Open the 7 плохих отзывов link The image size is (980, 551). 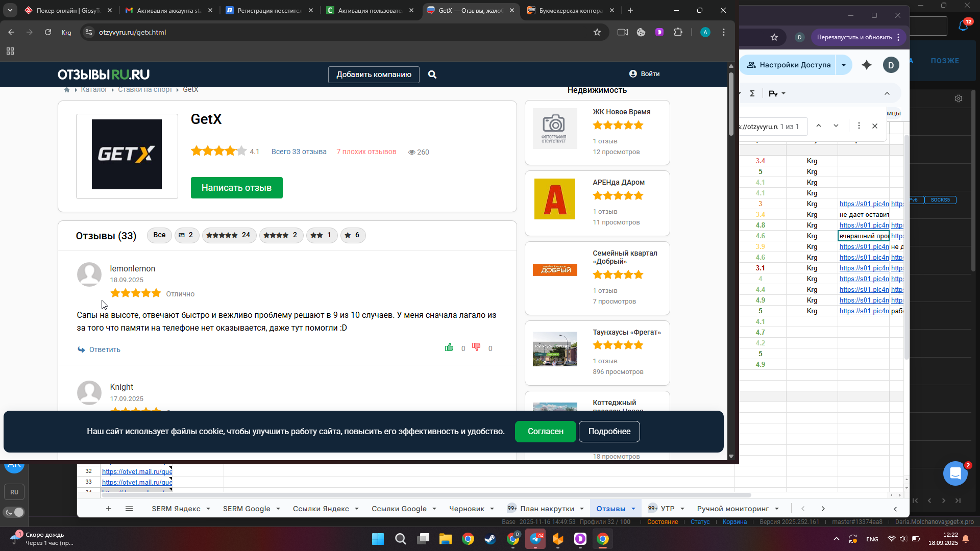tap(366, 152)
